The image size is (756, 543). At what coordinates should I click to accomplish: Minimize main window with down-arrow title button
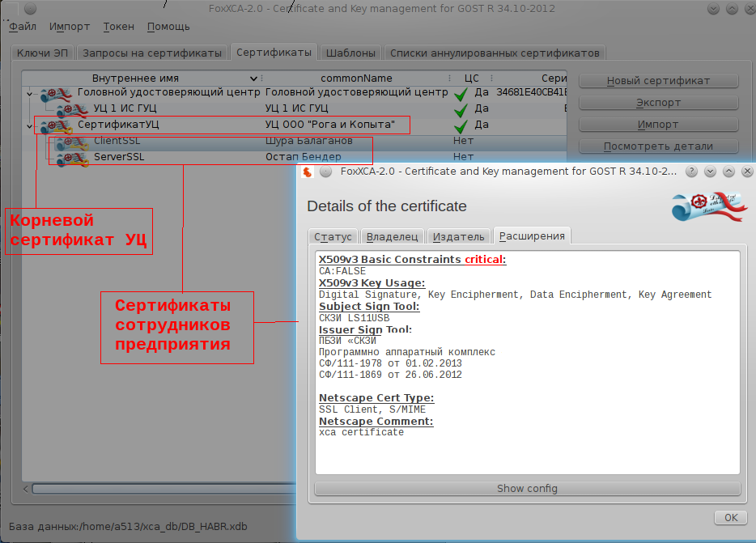pos(714,9)
